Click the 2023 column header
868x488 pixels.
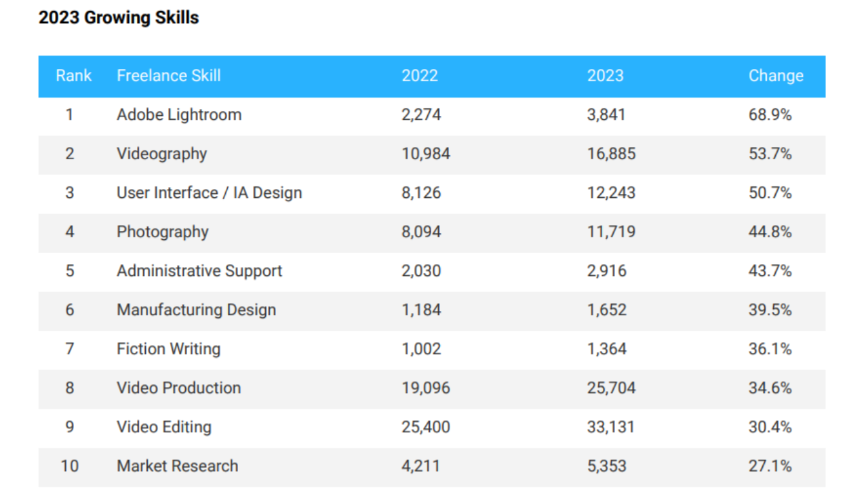606,75
